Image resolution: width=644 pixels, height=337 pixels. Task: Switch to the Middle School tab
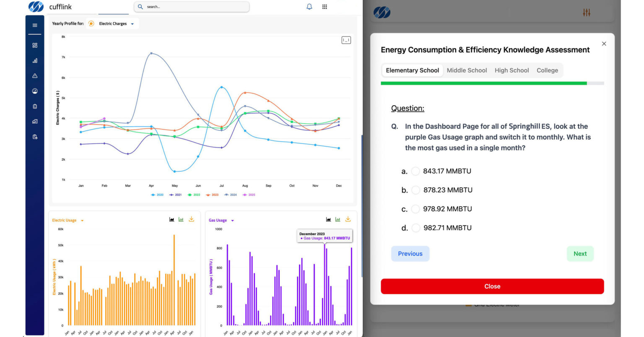467,70
